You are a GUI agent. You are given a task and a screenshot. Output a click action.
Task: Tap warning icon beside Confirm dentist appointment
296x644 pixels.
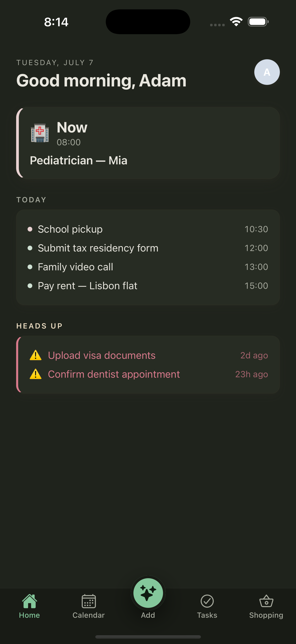point(36,374)
